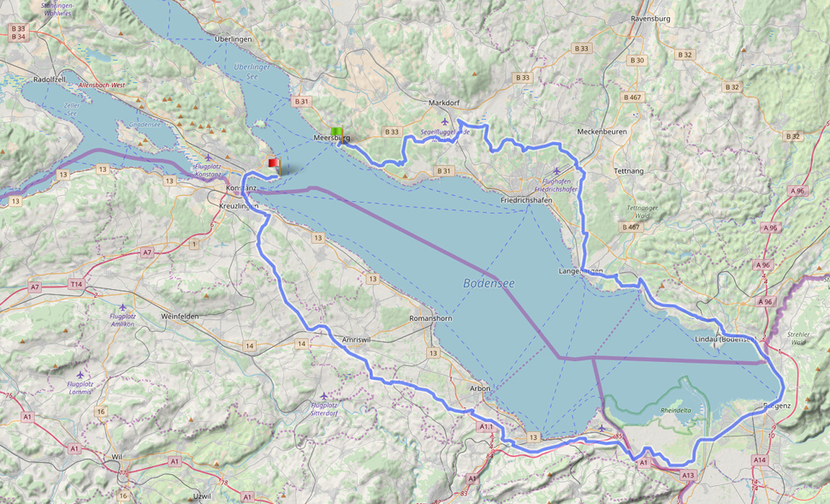
Task: Click the B 31 road shield near Überlingen
Action: point(301,101)
